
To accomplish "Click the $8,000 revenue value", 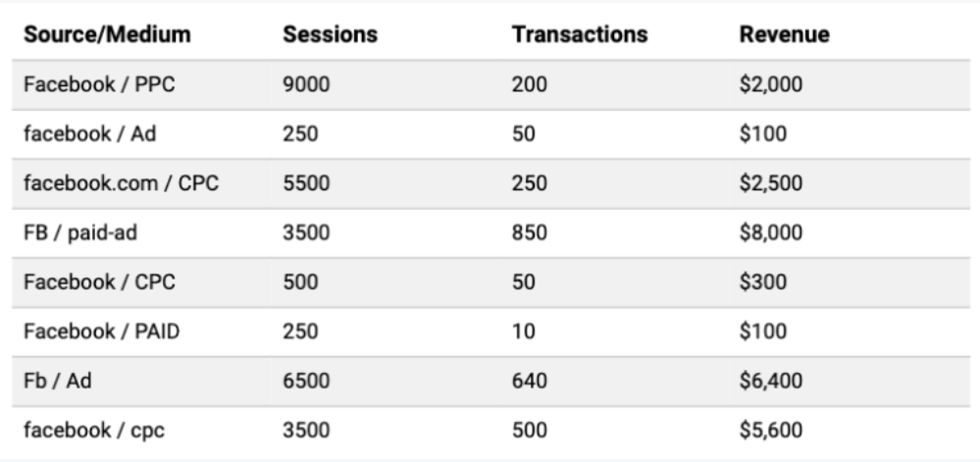I will [770, 232].
